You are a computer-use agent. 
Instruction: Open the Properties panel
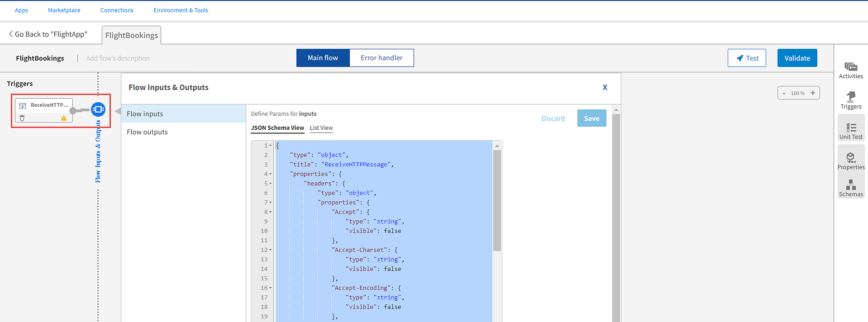click(x=850, y=161)
